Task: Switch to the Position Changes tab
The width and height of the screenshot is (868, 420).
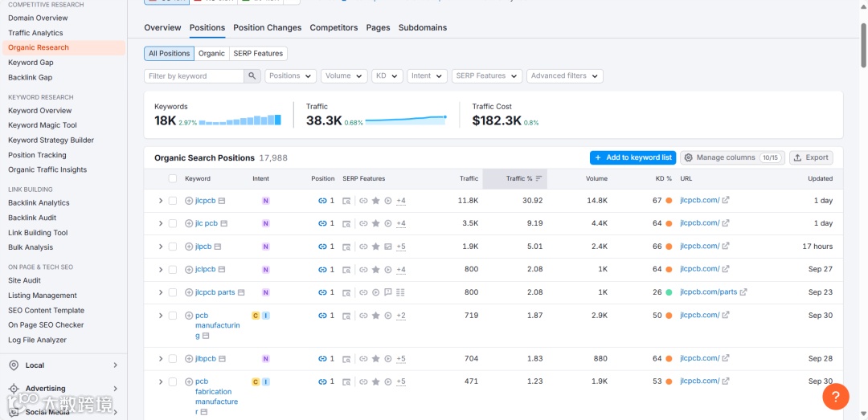Action: pyautogui.click(x=268, y=27)
